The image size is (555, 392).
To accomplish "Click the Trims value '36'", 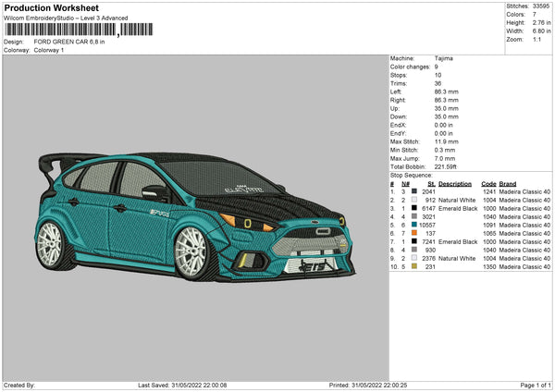I will (x=438, y=83).
